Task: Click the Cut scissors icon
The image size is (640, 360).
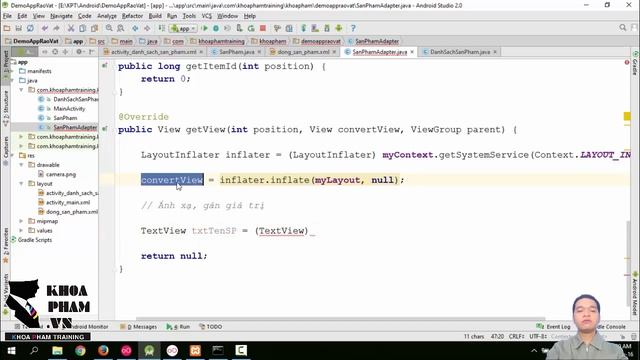Action: (71, 28)
